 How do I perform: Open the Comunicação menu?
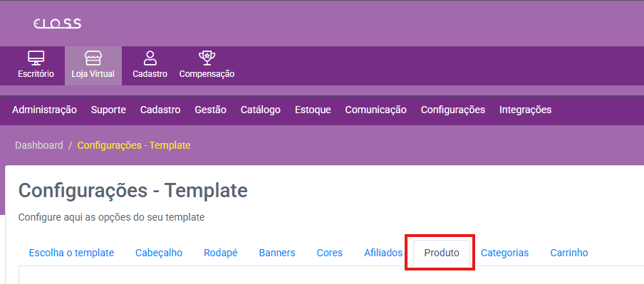(x=376, y=110)
